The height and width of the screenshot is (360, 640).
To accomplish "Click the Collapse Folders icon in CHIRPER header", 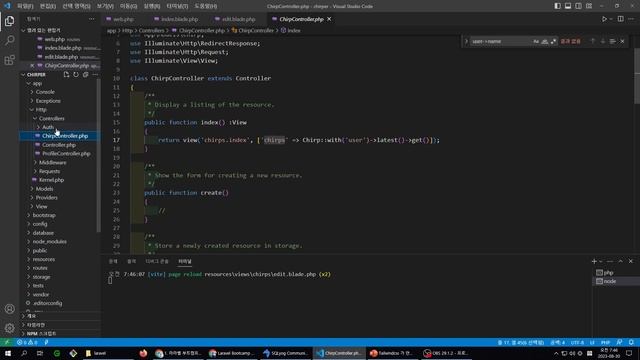I will (85, 75).
